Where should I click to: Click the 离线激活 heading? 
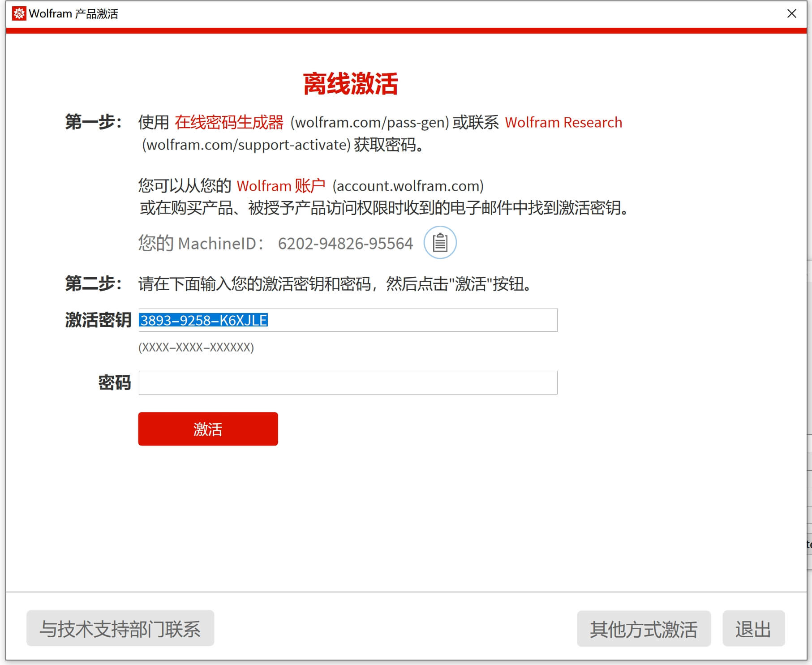(x=350, y=84)
